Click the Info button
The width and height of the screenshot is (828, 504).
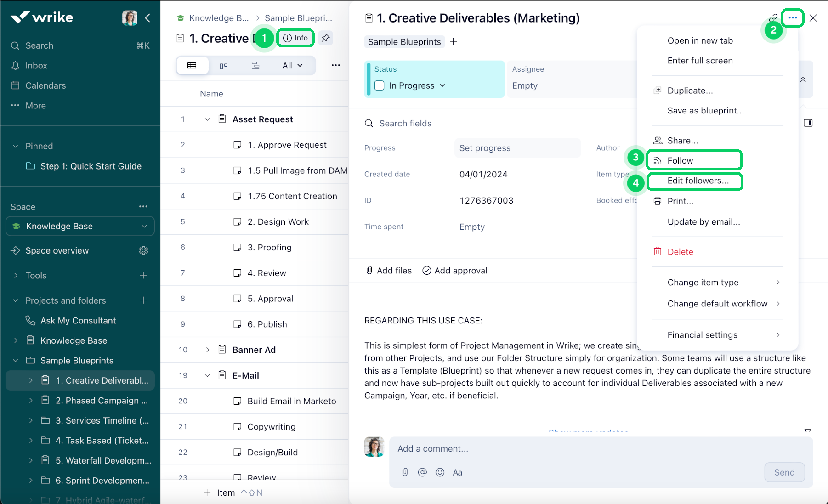tap(295, 38)
